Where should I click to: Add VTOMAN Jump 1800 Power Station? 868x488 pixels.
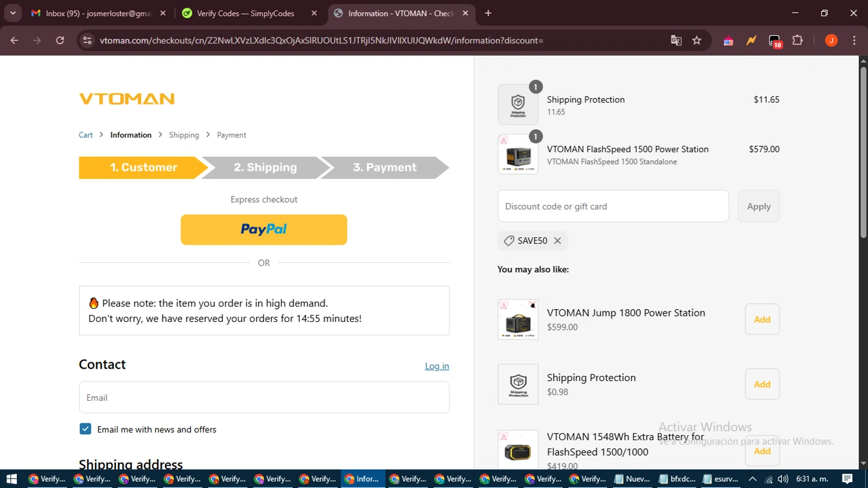tap(762, 319)
